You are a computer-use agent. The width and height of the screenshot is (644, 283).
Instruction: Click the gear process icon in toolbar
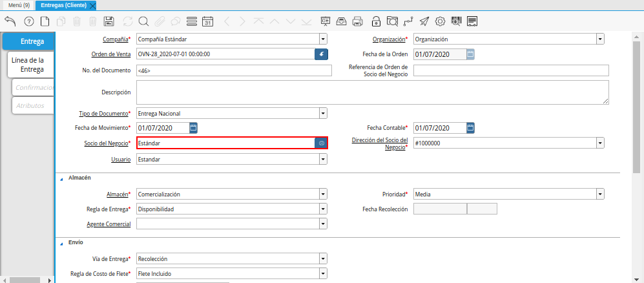click(x=441, y=21)
